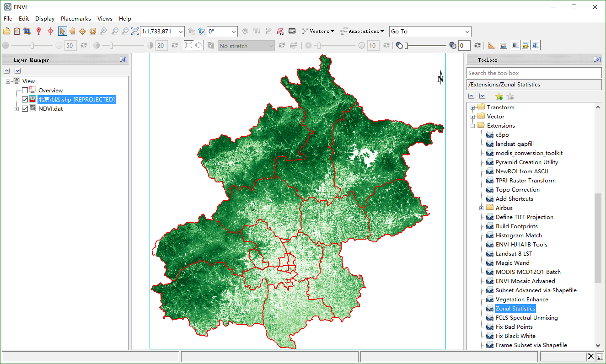Expand the Airbus folder in Toolbox
The width and height of the screenshot is (606, 364).
click(481, 208)
